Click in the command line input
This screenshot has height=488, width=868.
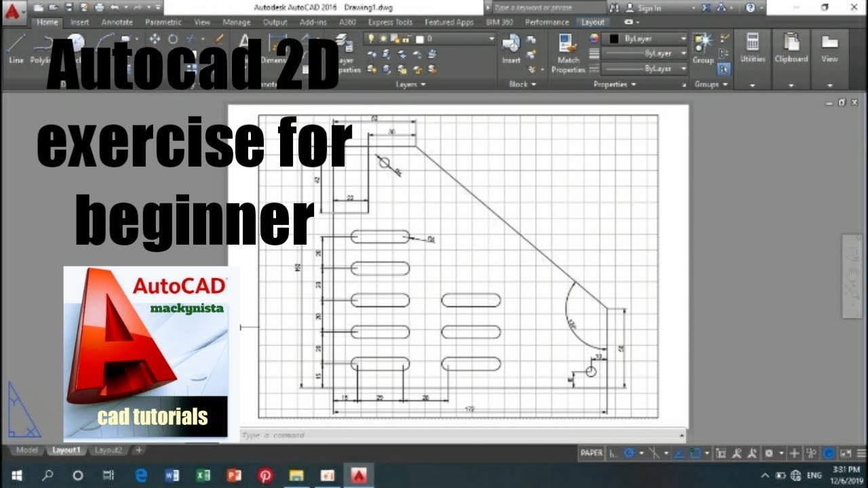point(462,435)
